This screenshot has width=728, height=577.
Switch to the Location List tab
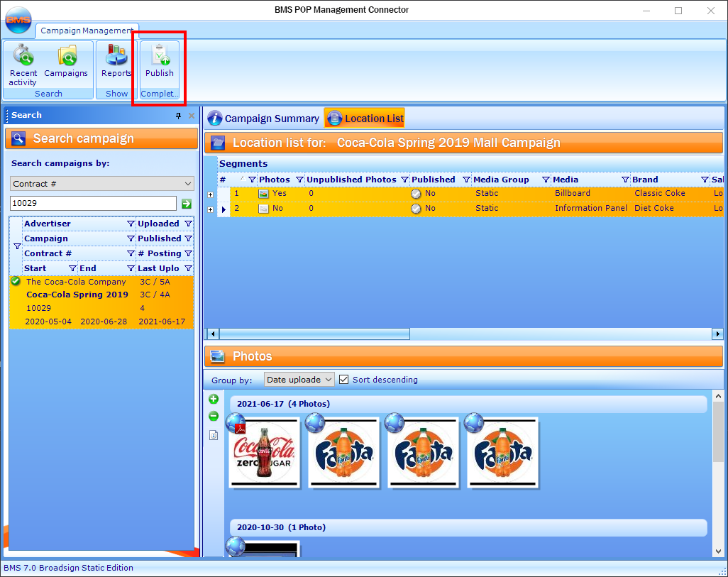click(x=365, y=119)
